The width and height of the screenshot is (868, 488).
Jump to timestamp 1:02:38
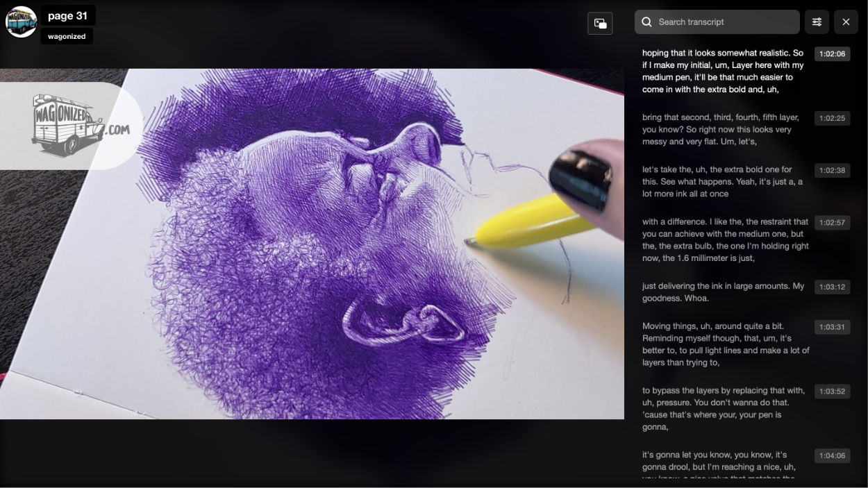click(832, 170)
